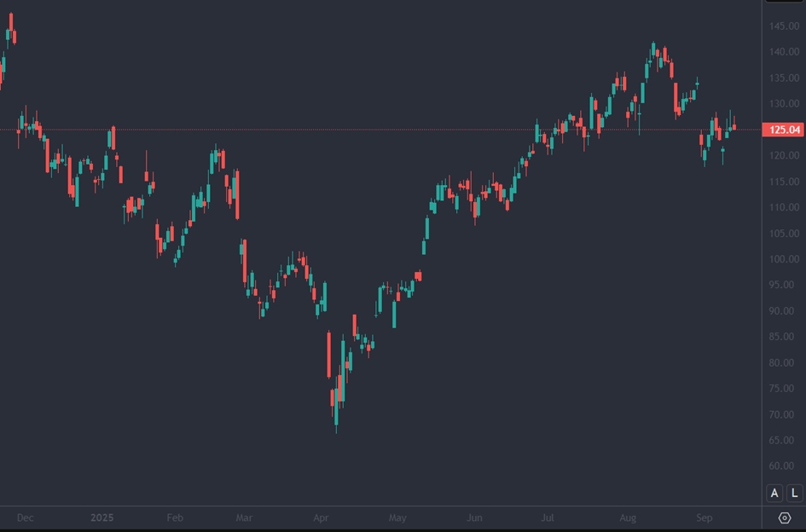
Task: Click the 140.00 price axis label
Action: tap(784, 51)
